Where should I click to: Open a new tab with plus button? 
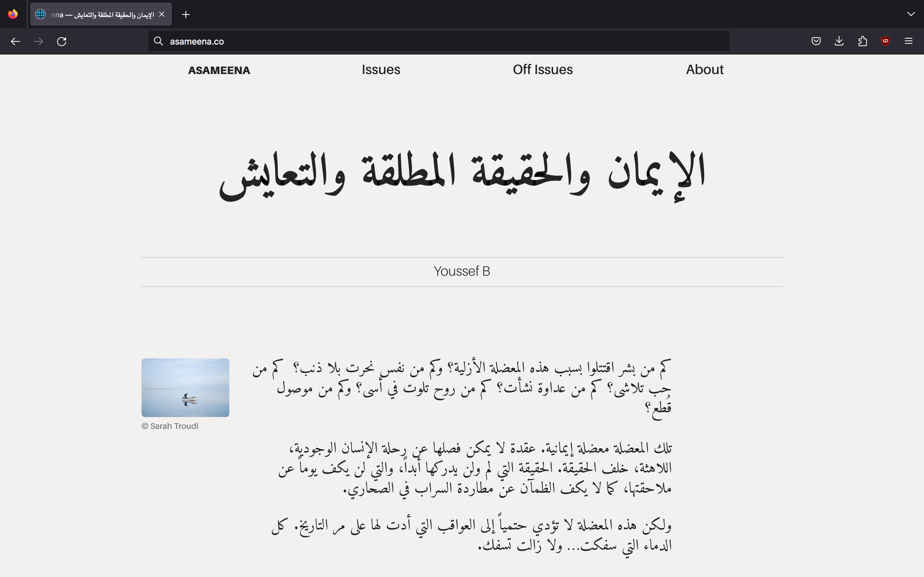click(x=186, y=14)
